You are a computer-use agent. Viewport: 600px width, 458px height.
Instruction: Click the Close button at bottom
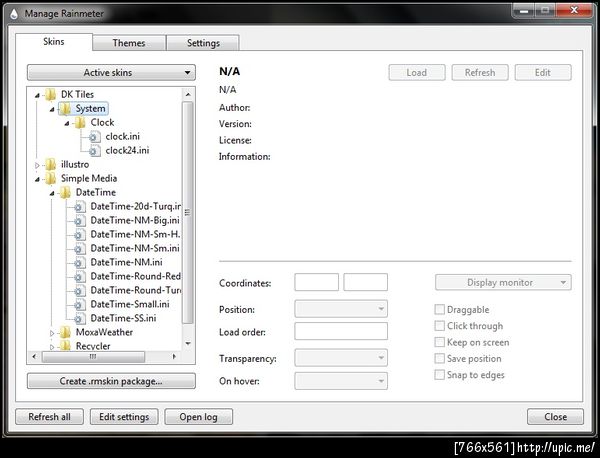coord(556,417)
